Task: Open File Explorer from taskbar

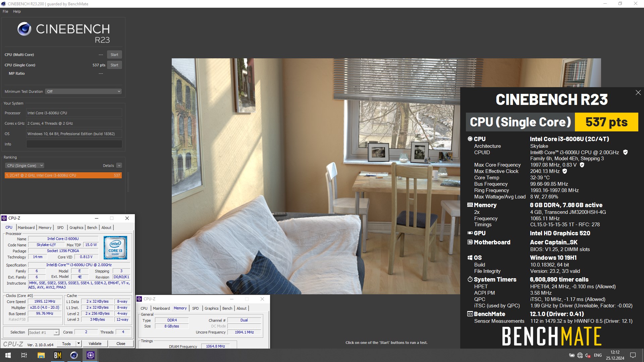Action: point(41,355)
